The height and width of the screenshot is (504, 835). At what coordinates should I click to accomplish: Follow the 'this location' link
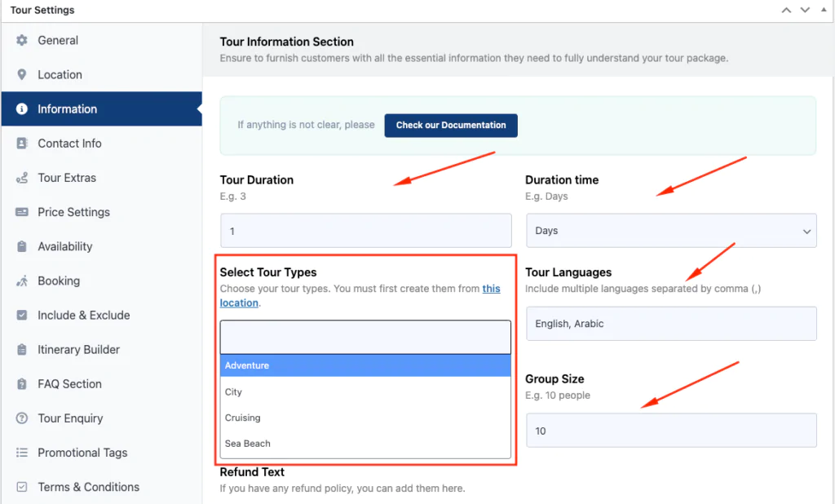click(360, 296)
